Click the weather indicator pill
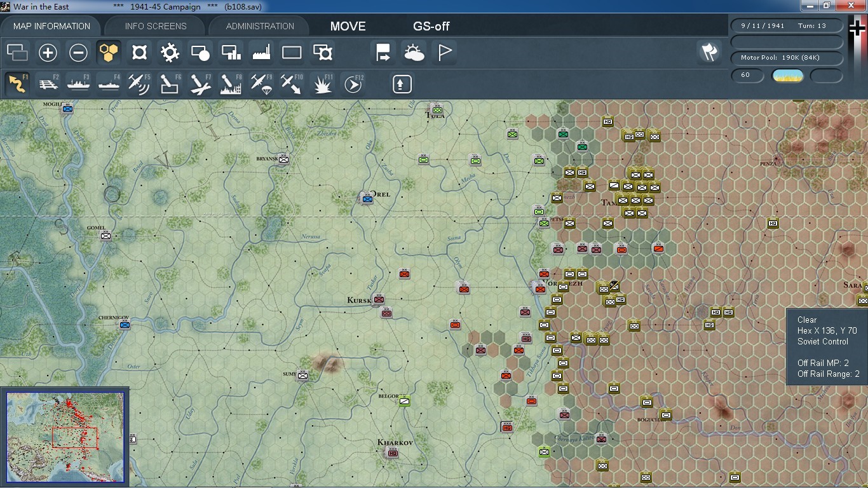The width and height of the screenshot is (868, 488). click(788, 76)
